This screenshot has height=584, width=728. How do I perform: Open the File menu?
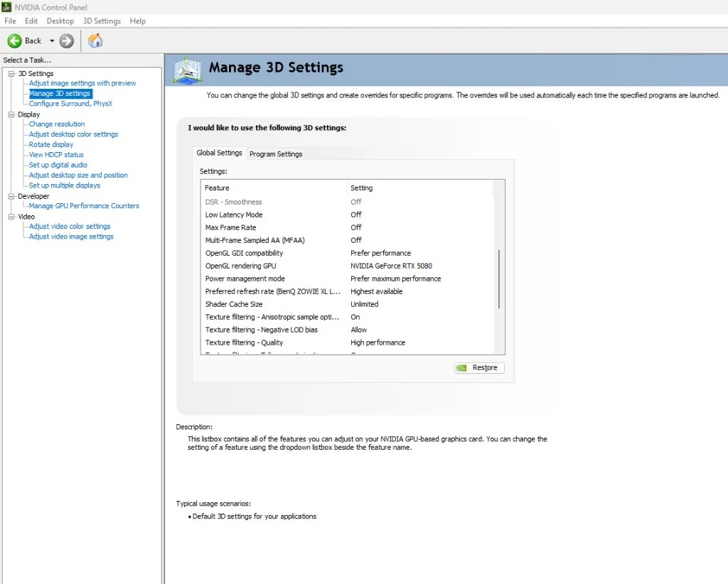[10, 21]
